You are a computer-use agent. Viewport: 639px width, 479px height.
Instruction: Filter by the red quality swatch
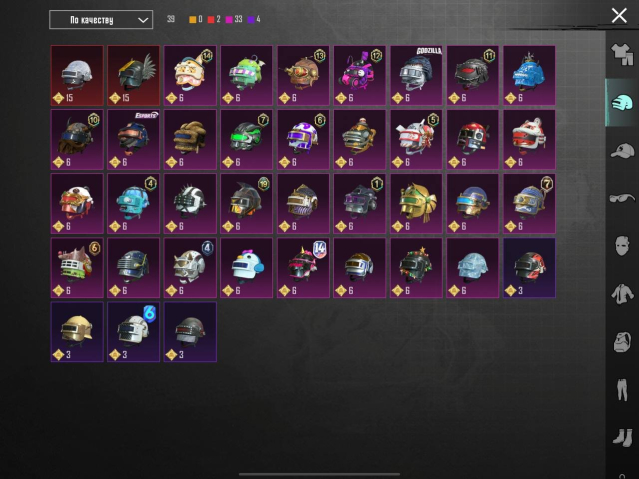coord(211,20)
